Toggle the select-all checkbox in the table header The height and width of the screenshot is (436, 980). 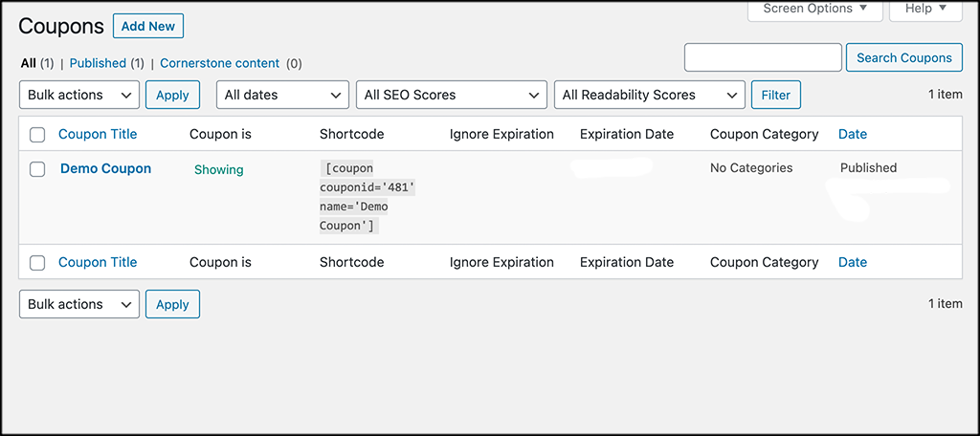tap(37, 135)
